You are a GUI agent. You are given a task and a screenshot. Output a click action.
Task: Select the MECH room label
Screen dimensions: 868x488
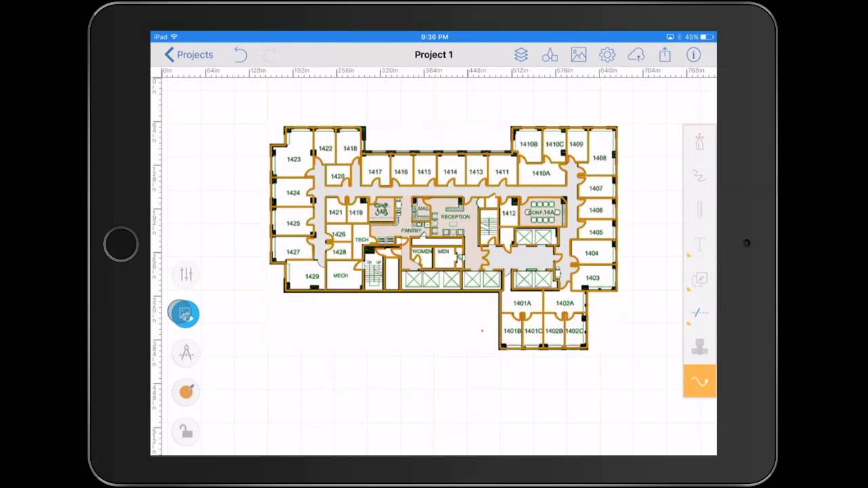tap(340, 275)
